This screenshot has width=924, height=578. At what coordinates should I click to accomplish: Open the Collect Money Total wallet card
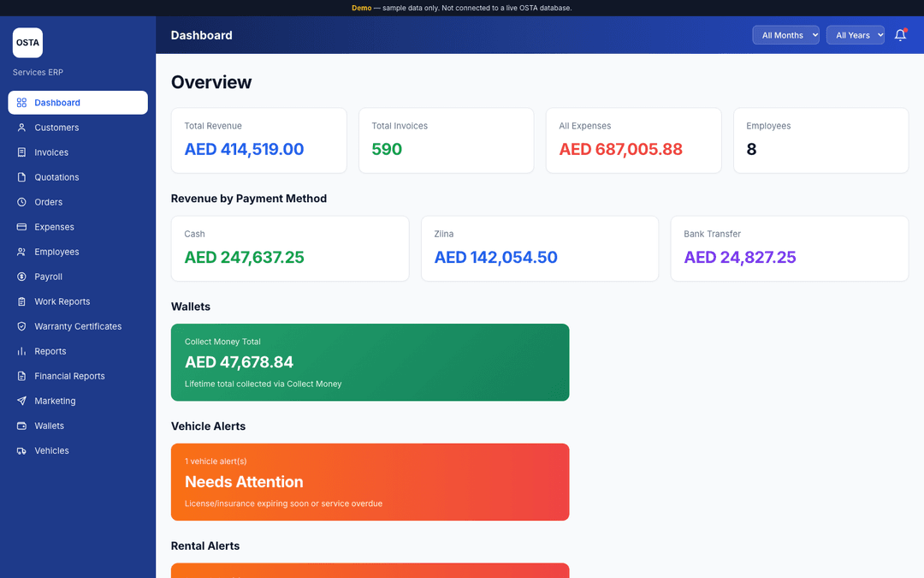pyautogui.click(x=370, y=362)
